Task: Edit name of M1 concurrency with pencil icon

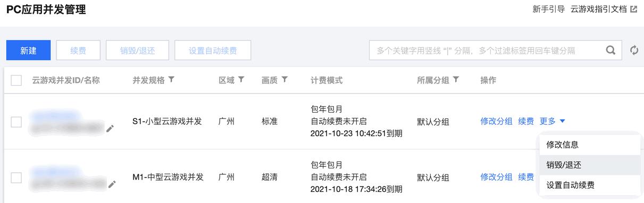Action: tap(111, 184)
